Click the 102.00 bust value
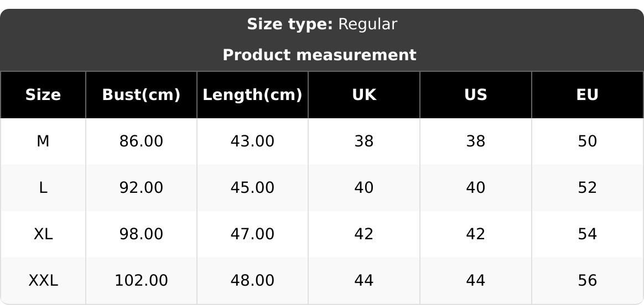The height and width of the screenshot is (305, 644). (x=141, y=281)
